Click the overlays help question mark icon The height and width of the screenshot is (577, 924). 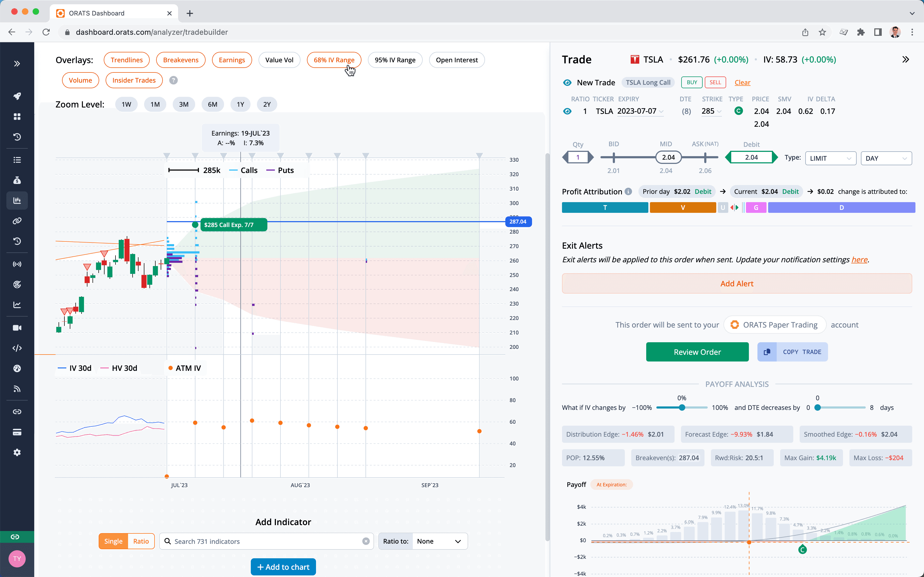[x=173, y=80]
